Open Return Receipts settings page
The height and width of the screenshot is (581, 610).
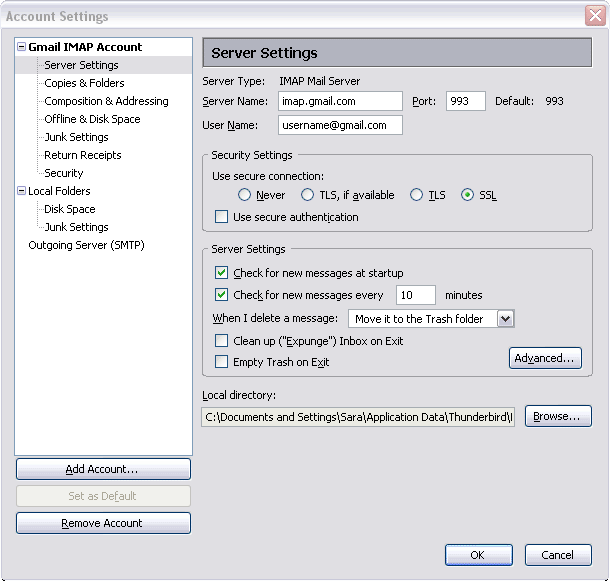tap(82, 155)
